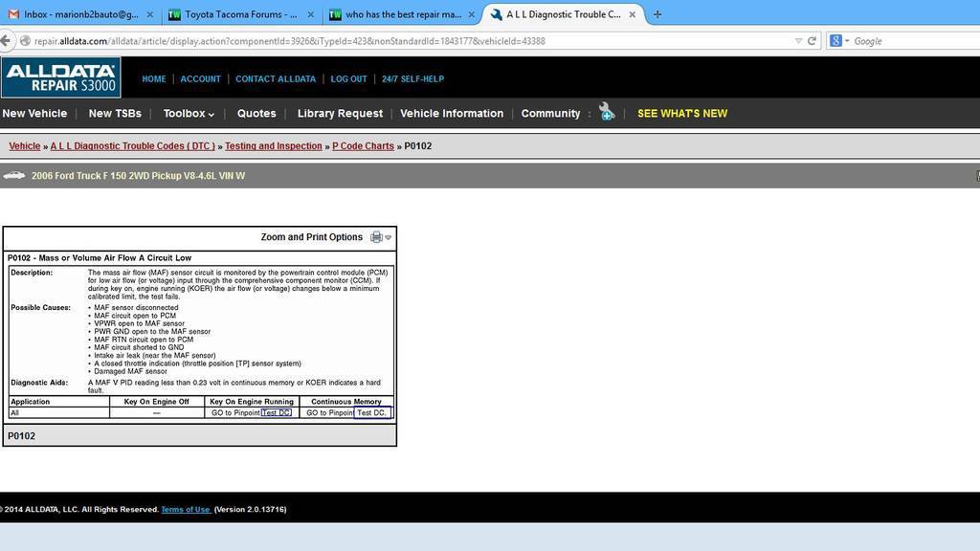Viewport: 980px width, 551px height.
Task: Click 'PWR GND open to the MAF sensor' text
Action: (x=152, y=332)
